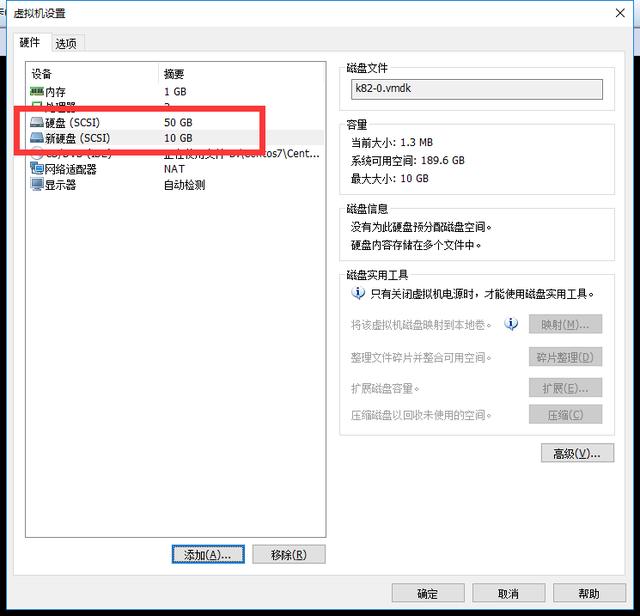
Task: Click the k82-0.vmdk disk file field
Action: (477, 89)
